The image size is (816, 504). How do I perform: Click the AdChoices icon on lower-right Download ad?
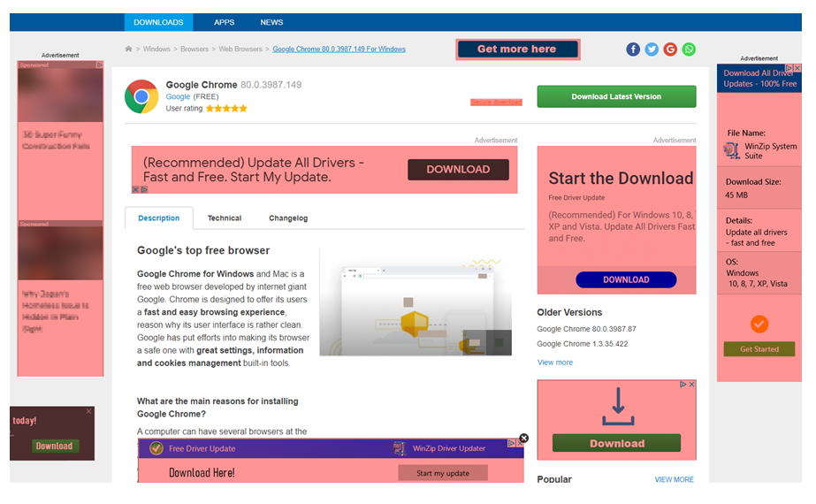click(x=683, y=385)
